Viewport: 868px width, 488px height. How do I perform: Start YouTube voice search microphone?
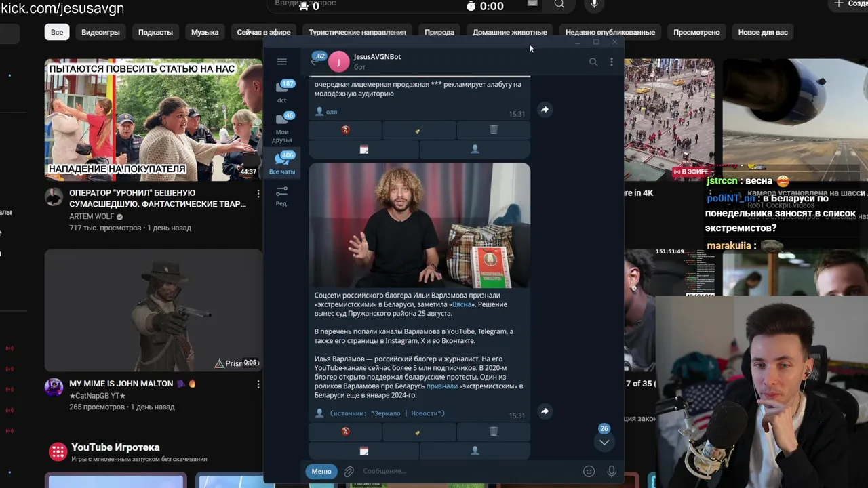click(x=595, y=5)
